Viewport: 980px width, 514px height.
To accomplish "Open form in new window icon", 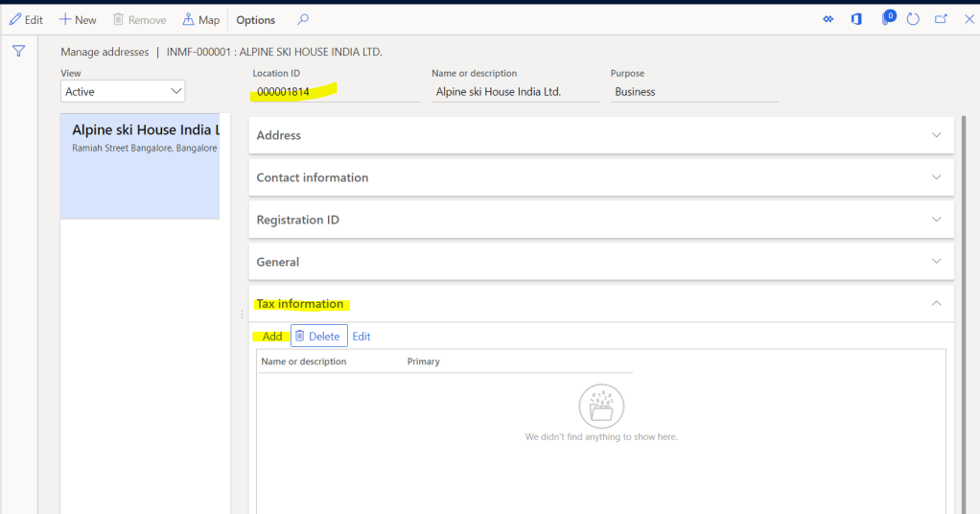I will (x=941, y=19).
